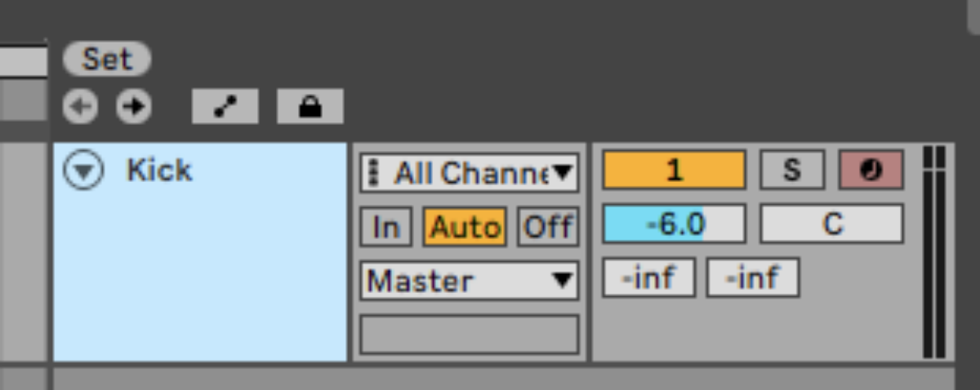Viewport: 980px width, 390px height.
Task: Open the Master output routing dropdown
Action: tap(470, 281)
